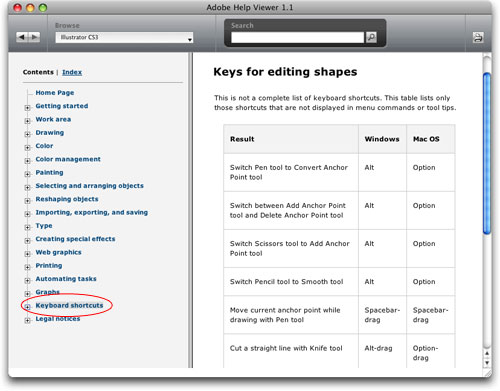Screen dimensions: 500x391
Task: Open the Color topic link
Action: tap(44, 146)
